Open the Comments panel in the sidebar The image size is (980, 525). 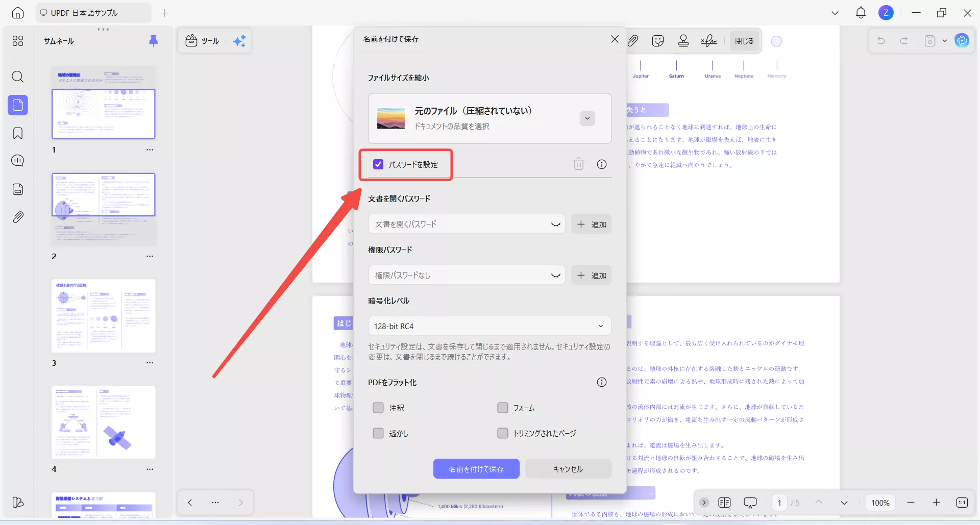click(18, 160)
